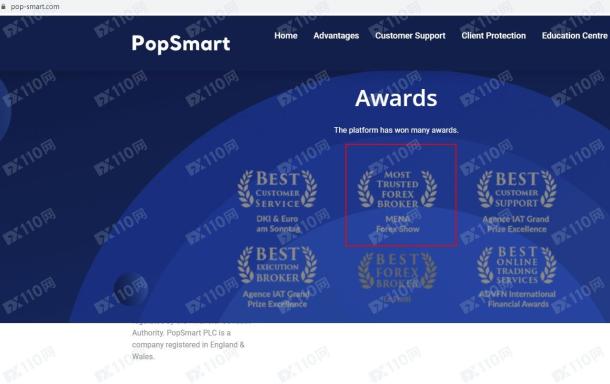Select the Best Customer Support award badge

point(517,189)
